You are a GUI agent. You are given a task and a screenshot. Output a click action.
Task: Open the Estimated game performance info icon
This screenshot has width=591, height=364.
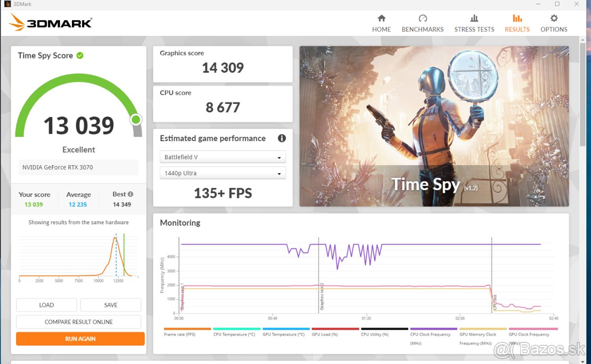[281, 138]
